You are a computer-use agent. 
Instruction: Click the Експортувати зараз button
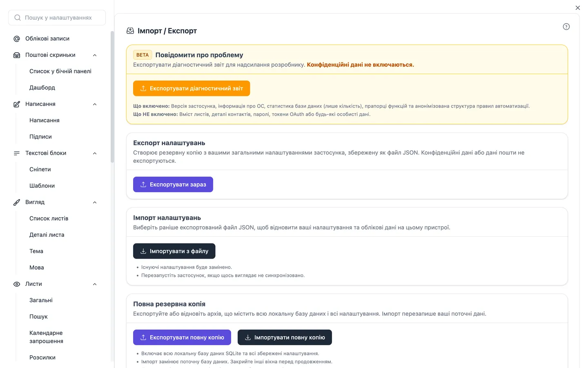pos(173,184)
